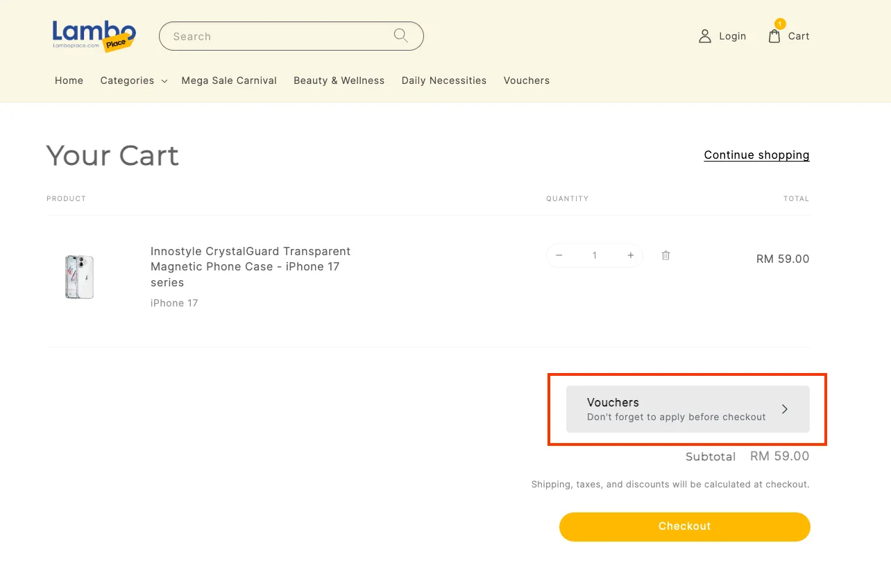Decrease quantity with minus button
The image size is (891, 588).
click(559, 255)
